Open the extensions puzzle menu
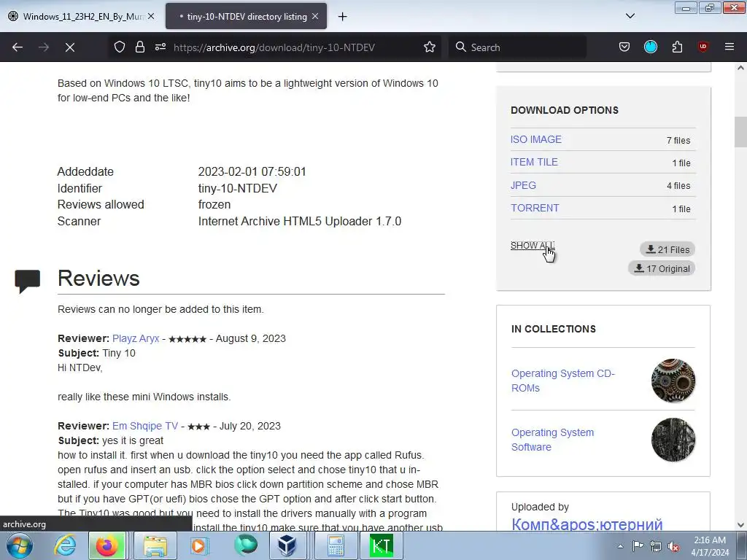 point(677,47)
